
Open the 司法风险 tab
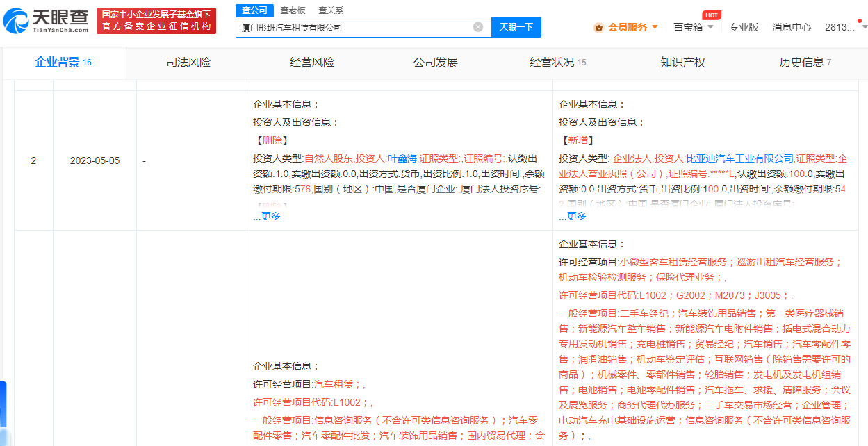tap(188, 63)
